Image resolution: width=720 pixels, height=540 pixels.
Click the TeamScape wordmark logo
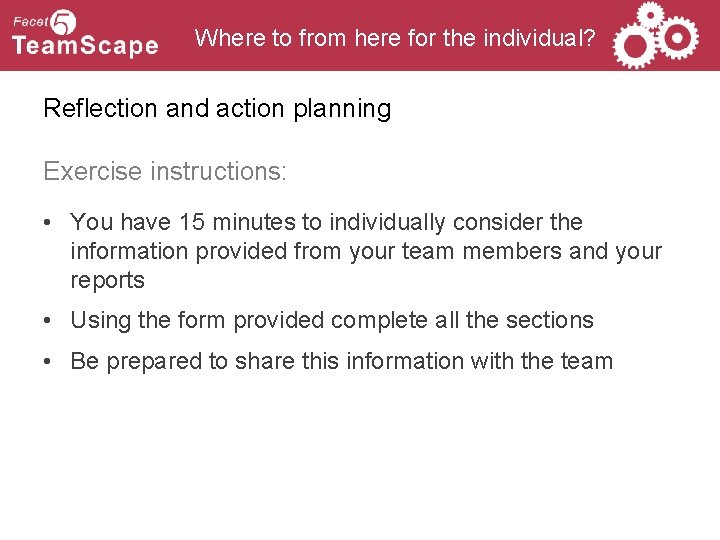pos(85,46)
